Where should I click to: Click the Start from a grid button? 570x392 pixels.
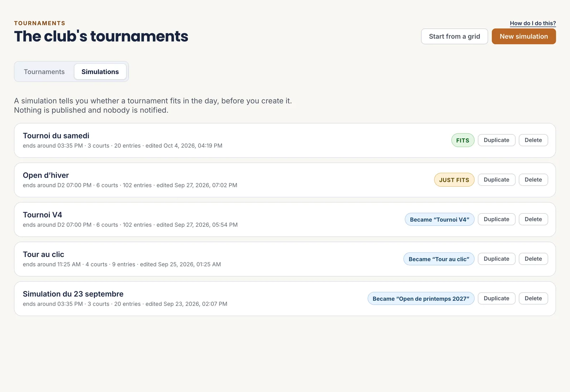(x=454, y=36)
